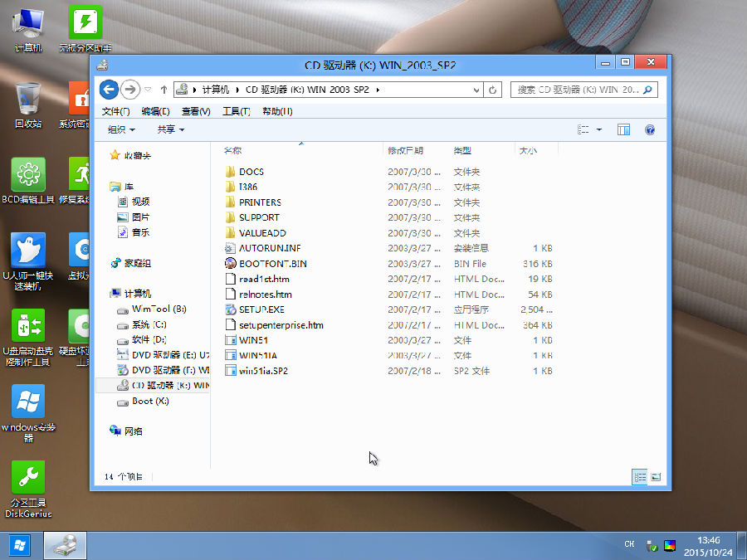
Task: Sort by the 名称 column header
Action: click(233, 150)
